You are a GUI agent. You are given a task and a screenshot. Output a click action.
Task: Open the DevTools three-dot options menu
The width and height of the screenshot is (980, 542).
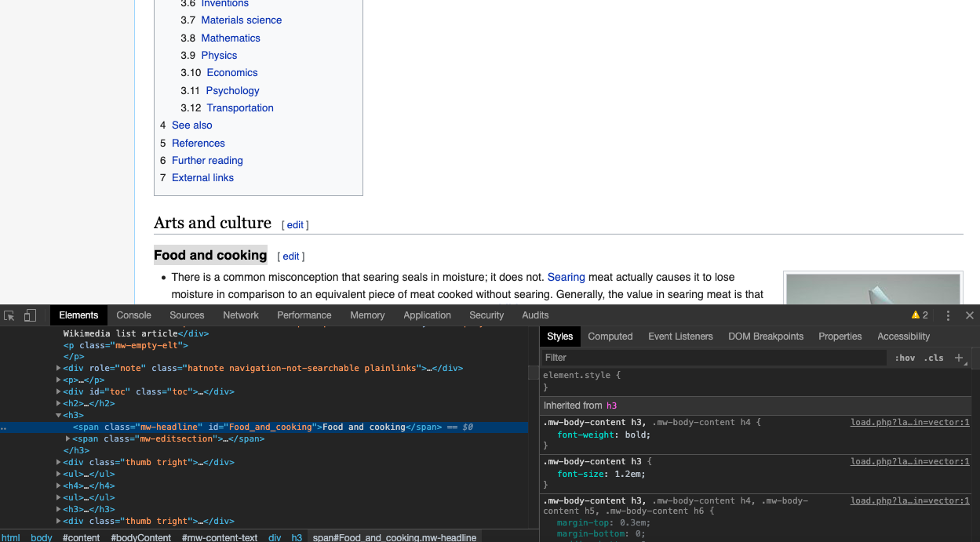949,315
